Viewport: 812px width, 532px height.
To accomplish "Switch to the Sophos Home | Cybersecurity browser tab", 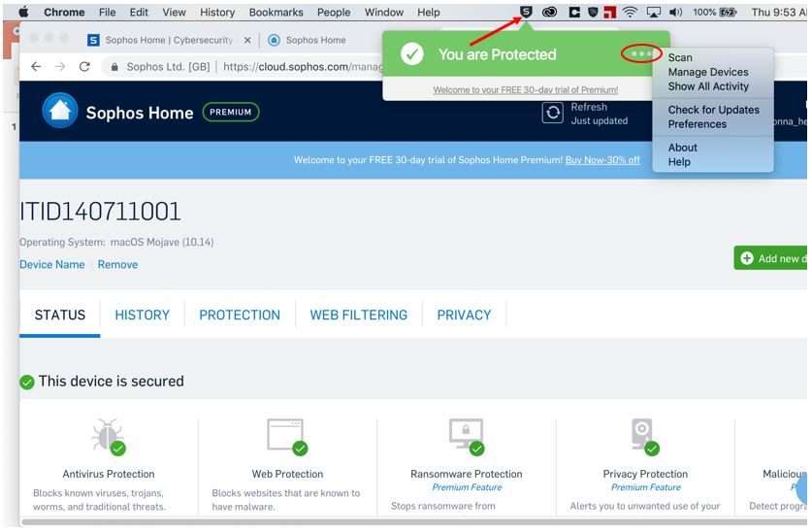I will click(169, 40).
